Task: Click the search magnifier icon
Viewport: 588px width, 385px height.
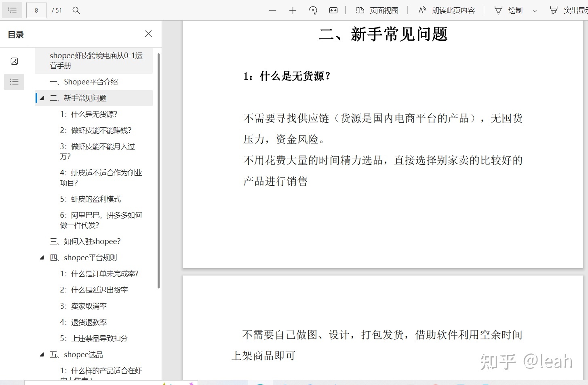Action: (76, 10)
